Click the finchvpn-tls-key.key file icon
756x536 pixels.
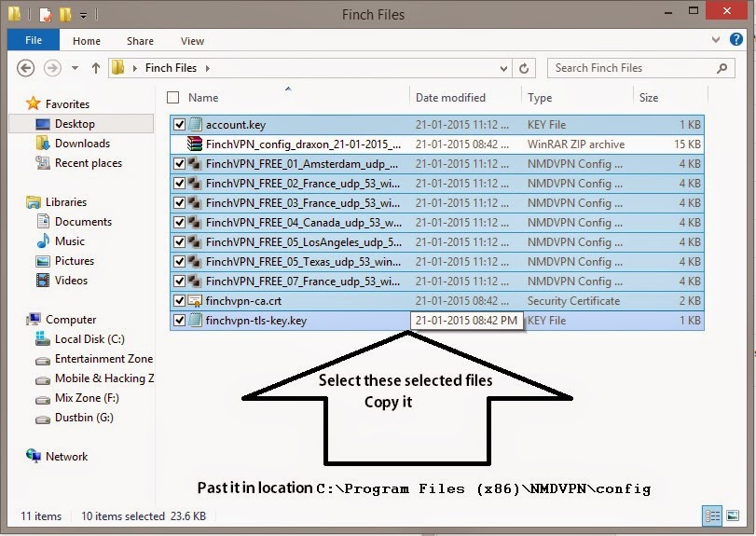195,320
